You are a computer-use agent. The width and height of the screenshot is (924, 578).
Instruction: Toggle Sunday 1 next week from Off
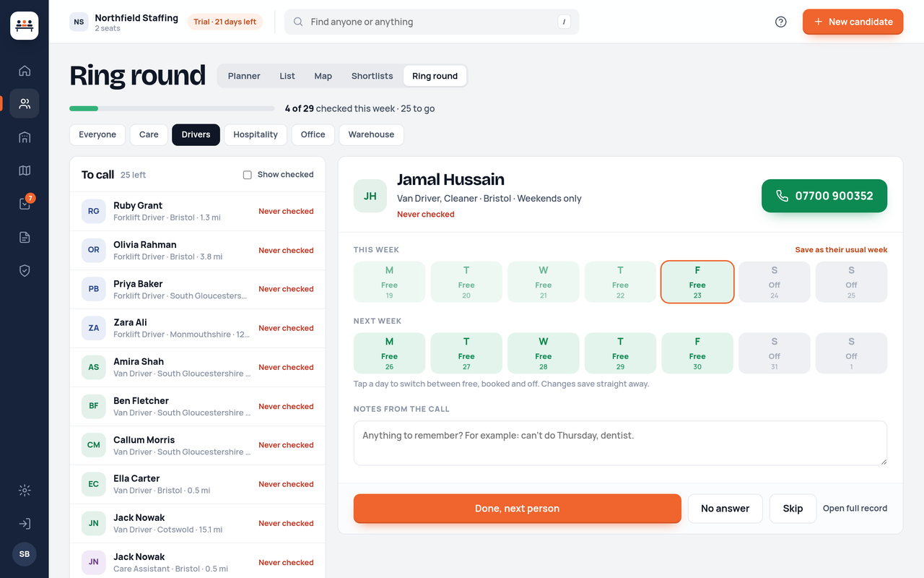pyautogui.click(x=851, y=353)
